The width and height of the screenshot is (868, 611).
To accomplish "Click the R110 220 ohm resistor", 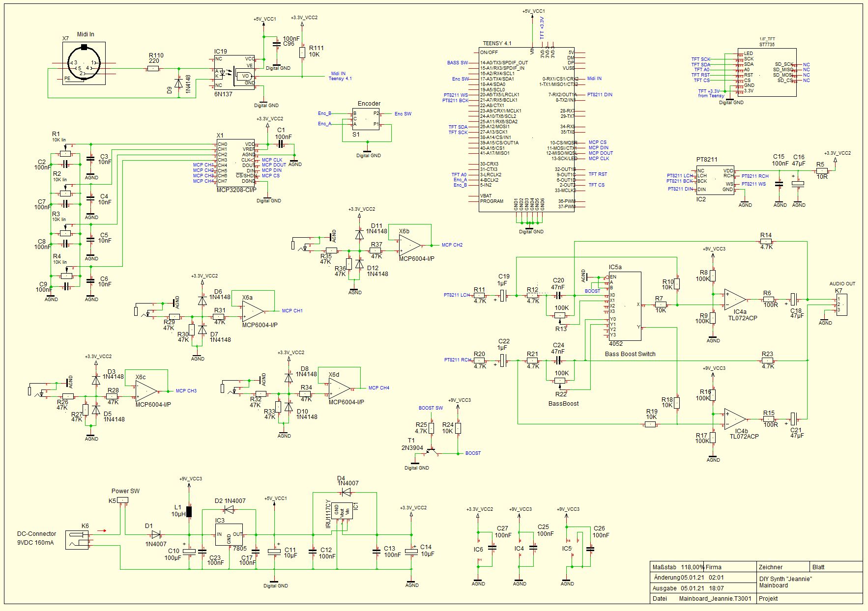I will tap(154, 69).
